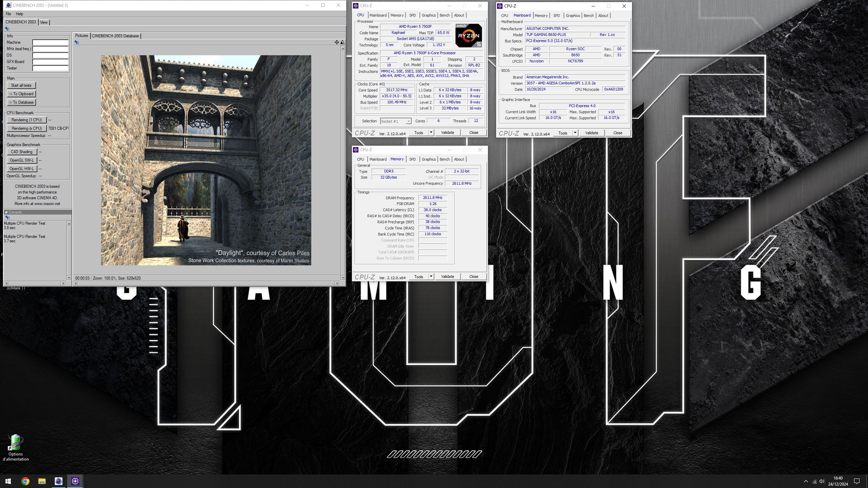
Task: Click into the GFX-Board input field
Action: (x=51, y=62)
